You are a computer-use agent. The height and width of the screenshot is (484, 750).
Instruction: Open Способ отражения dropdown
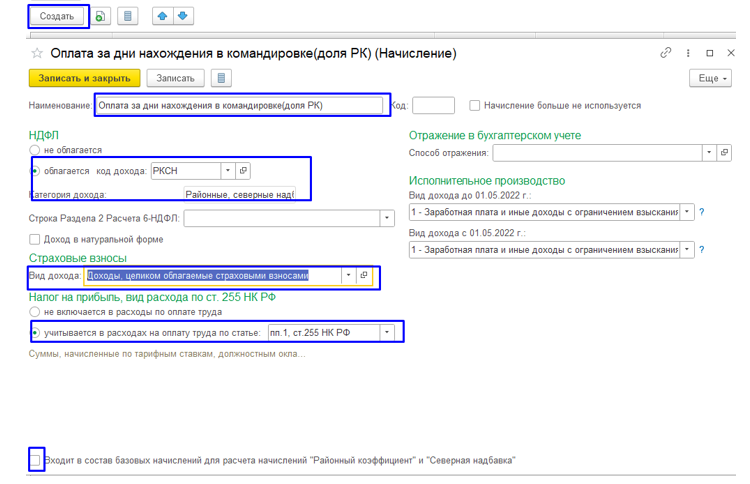coord(709,153)
